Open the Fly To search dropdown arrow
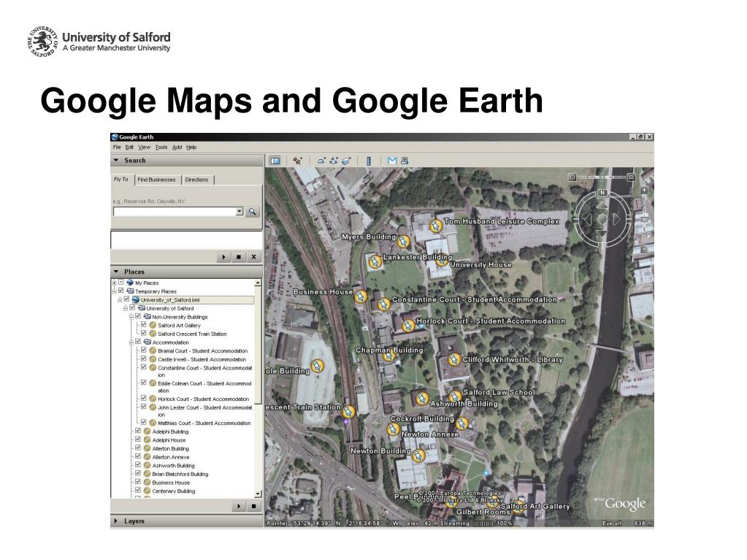 240,212
